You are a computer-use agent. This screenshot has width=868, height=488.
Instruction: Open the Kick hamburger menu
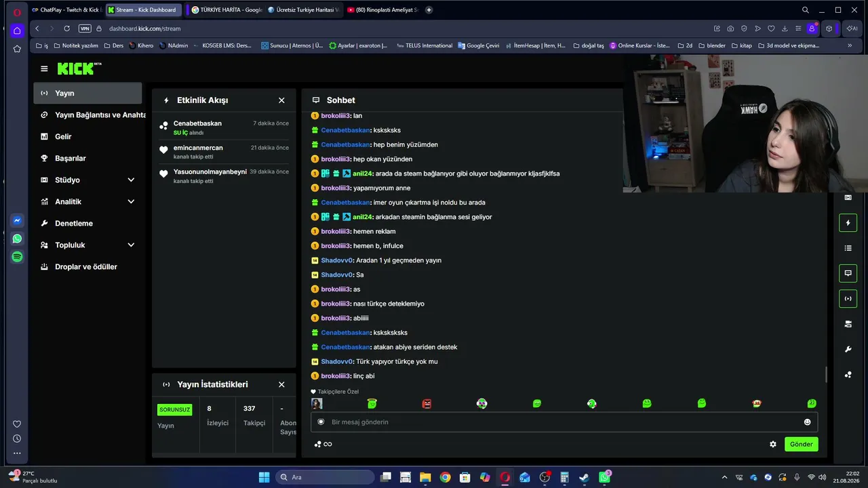coord(44,68)
